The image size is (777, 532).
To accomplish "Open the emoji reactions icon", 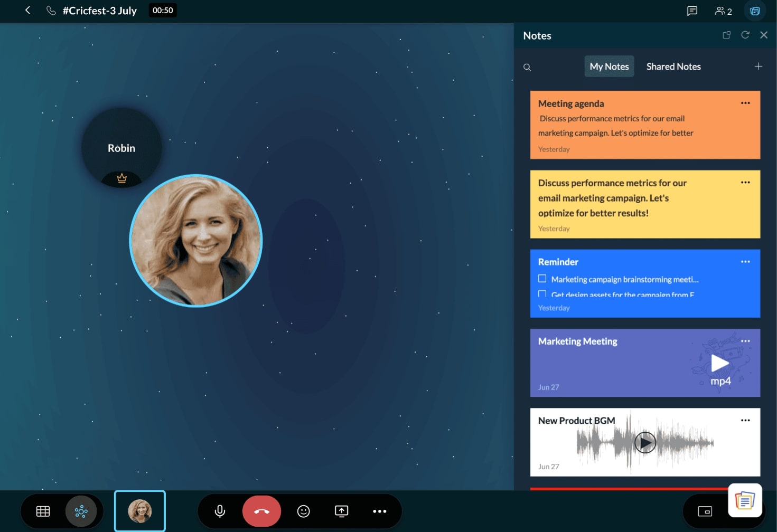I will (303, 511).
